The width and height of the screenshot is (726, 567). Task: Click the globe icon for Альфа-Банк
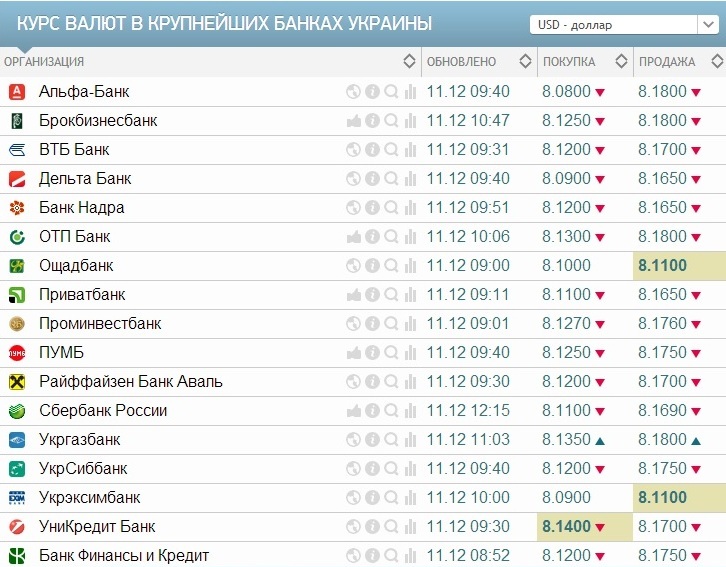pyautogui.click(x=353, y=92)
